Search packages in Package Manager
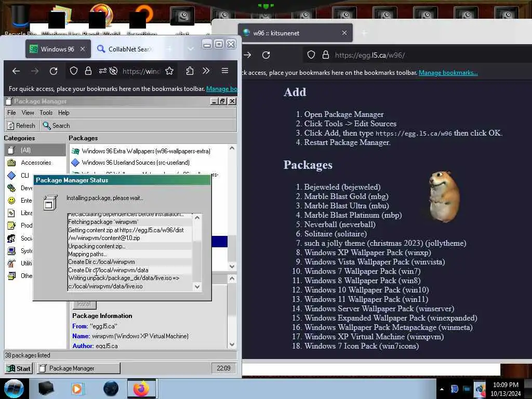Screen dimensions: 532x399 tap(56, 126)
